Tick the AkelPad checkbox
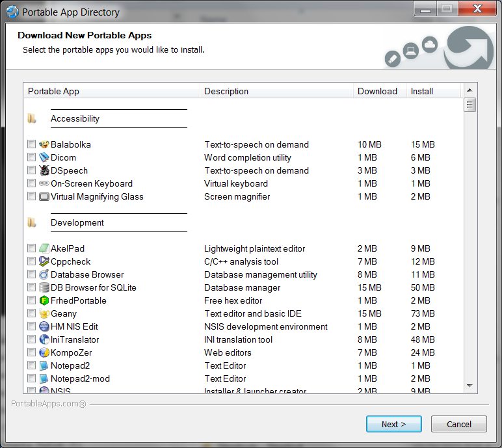The image size is (502, 448). coord(31,248)
